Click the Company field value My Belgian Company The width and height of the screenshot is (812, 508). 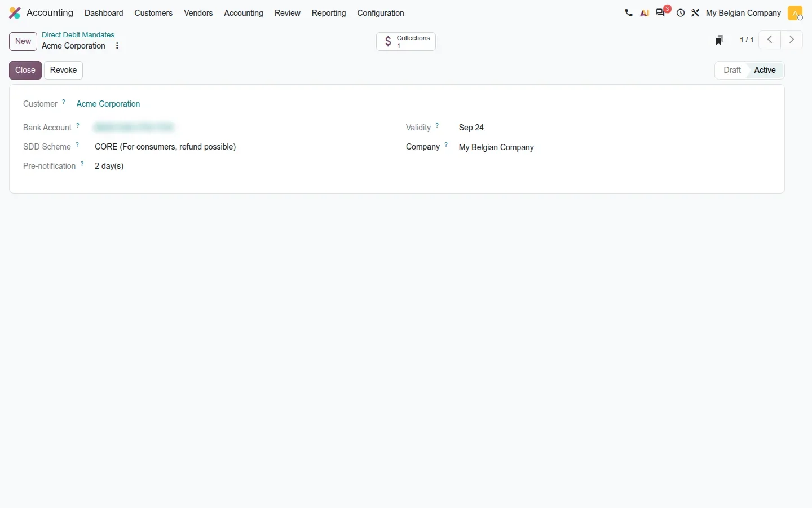pos(496,147)
